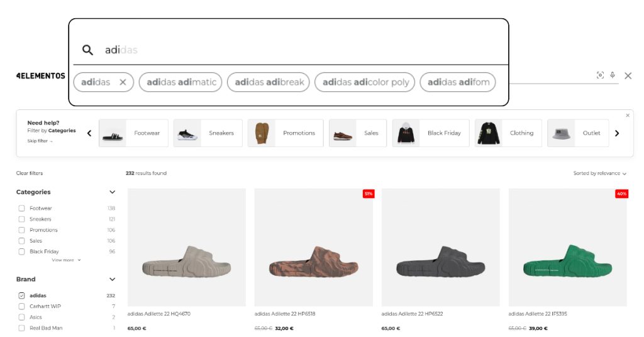The height and width of the screenshot is (337, 644).
Task: Uncheck the adidas brand filter
Action: point(21,296)
